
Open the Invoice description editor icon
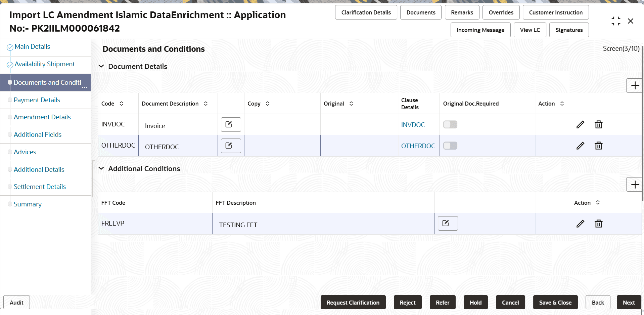pos(231,124)
